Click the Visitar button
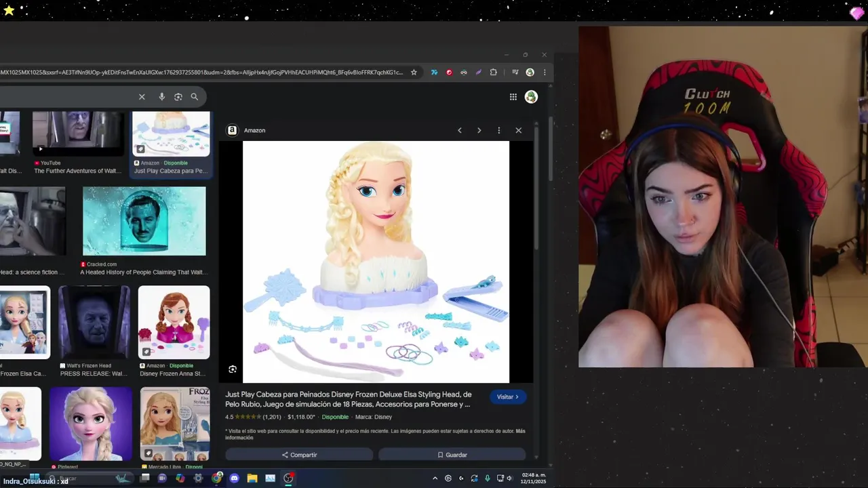868x488 pixels. coord(508,396)
